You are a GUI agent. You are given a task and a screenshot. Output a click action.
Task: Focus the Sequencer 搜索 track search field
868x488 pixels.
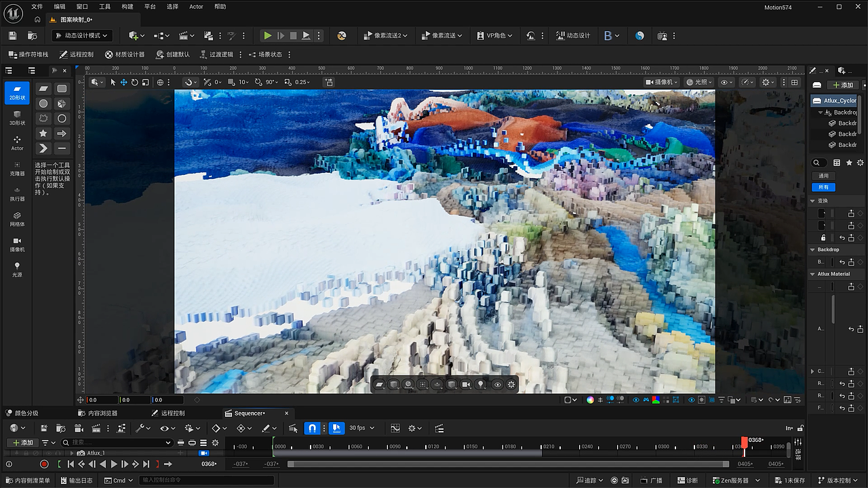point(117,443)
